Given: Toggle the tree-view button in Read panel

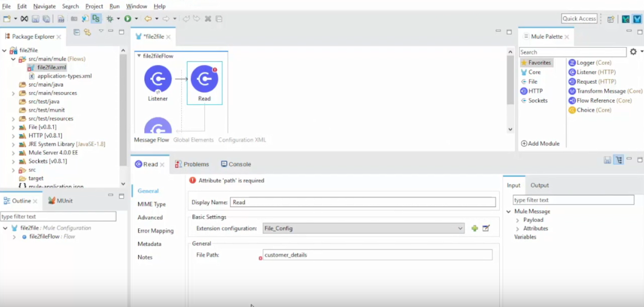Looking at the screenshot, I should click(x=618, y=160).
